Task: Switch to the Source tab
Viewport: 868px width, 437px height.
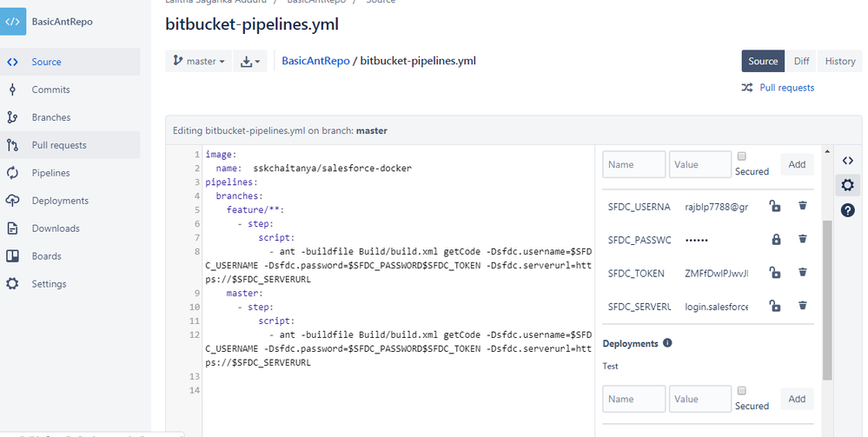Action: point(763,61)
